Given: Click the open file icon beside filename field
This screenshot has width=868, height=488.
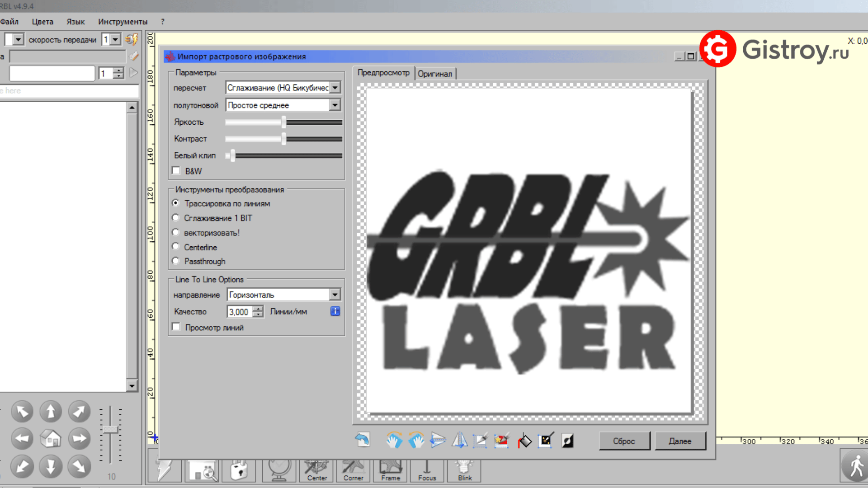Looking at the screenshot, I should [x=134, y=56].
